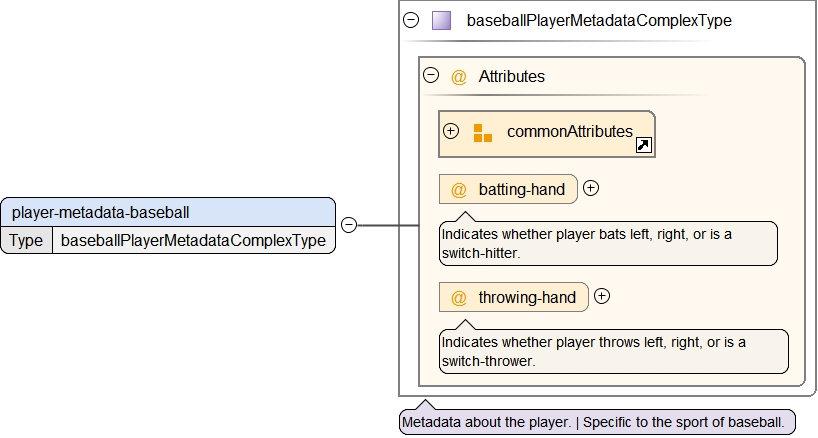
Task: Click the 'Metadata about the player' annotation
Action: pos(597,422)
